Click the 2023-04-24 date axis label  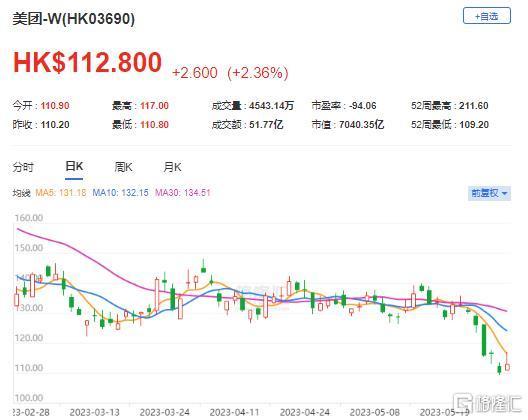coord(305,412)
